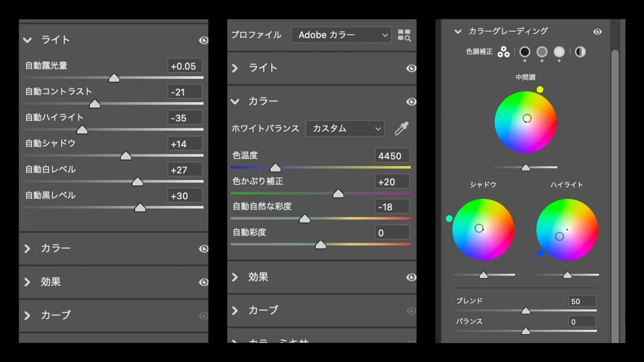Expand the 効果 section in the middle panel
Screen dimensions: 644x362
tap(235, 277)
